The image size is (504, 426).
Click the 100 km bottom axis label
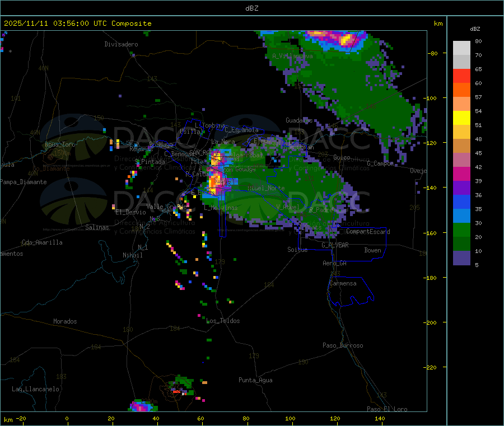coord(290,418)
